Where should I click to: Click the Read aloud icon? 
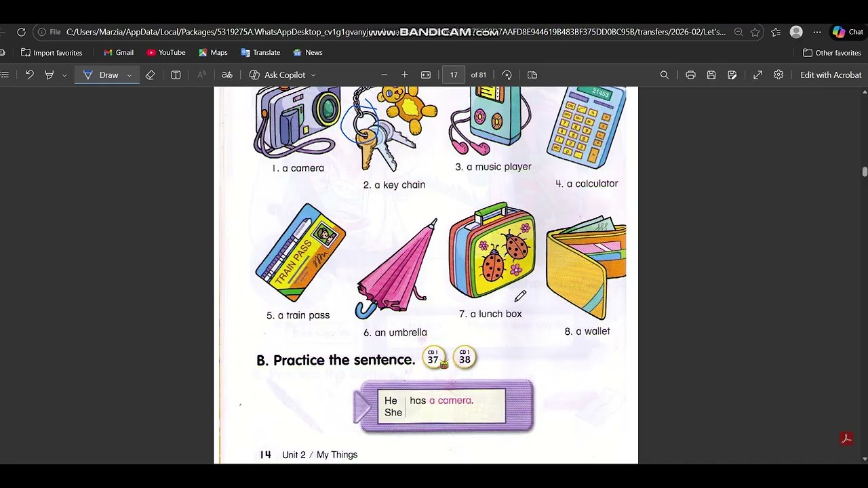click(x=201, y=75)
